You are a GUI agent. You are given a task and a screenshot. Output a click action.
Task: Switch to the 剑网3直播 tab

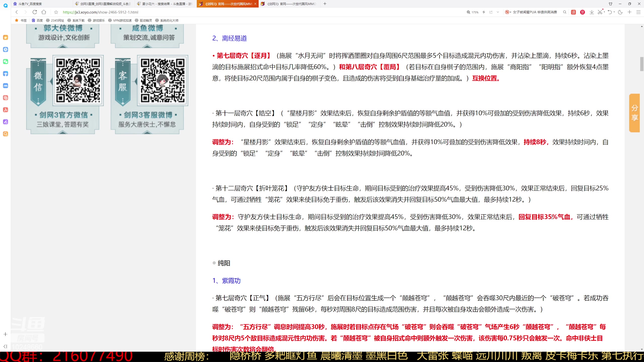point(104,4)
